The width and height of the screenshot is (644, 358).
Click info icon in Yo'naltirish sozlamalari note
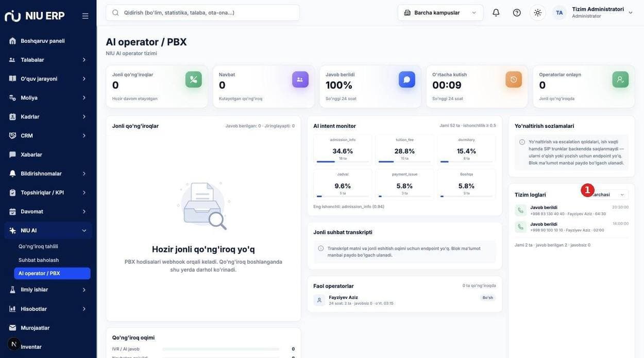(x=522, y=142)
